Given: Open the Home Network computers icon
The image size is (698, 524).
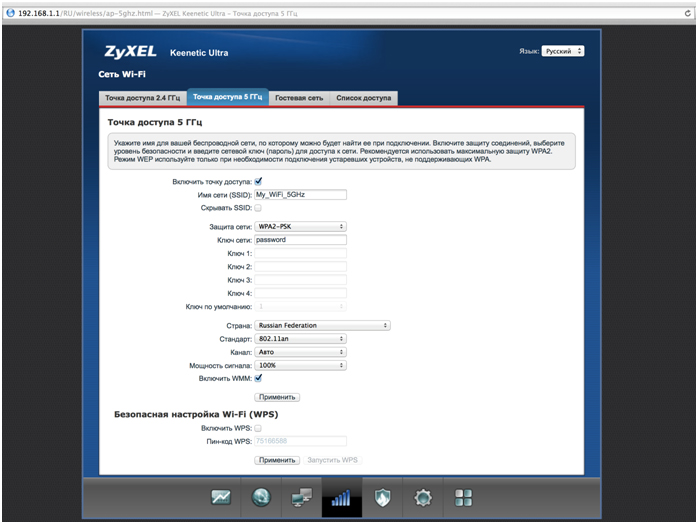Looking at the screenshot, I should pyautogui.click(x=301, y=497).
